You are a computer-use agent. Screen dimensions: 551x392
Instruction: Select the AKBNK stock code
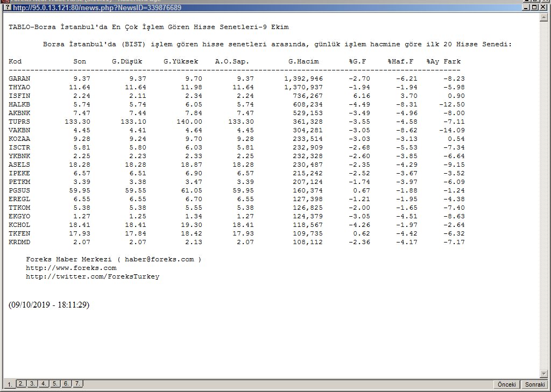tap(19, 113)
